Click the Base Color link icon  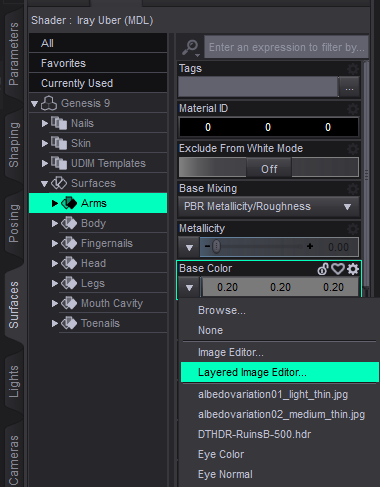[323, 269]
